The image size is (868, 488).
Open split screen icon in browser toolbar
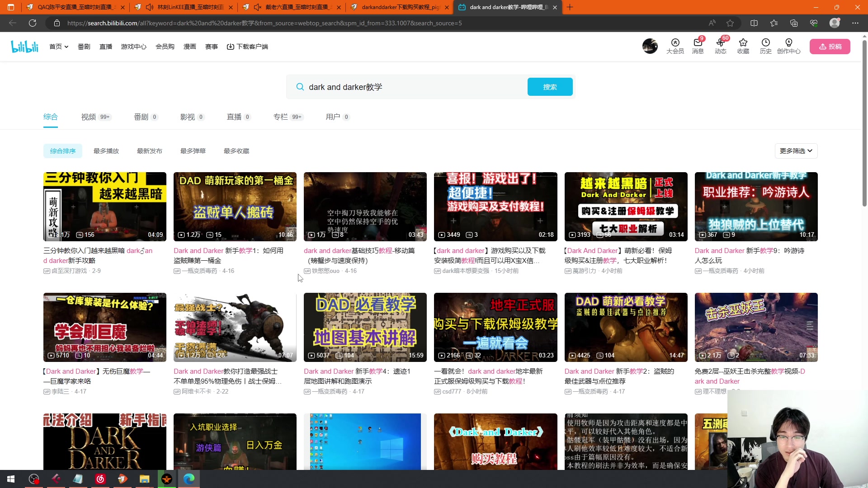tap(754, 23)
